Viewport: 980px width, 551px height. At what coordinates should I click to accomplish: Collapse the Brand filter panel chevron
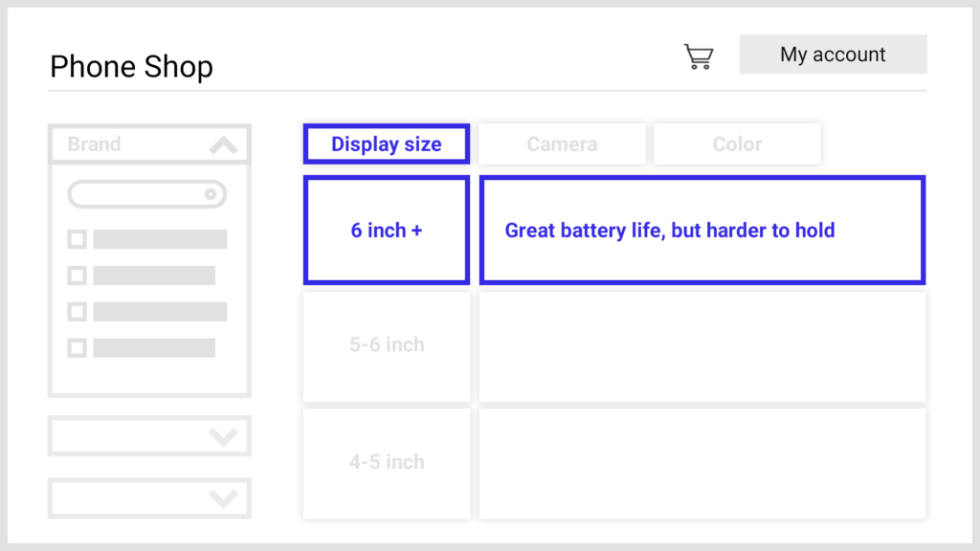(223, 145)
